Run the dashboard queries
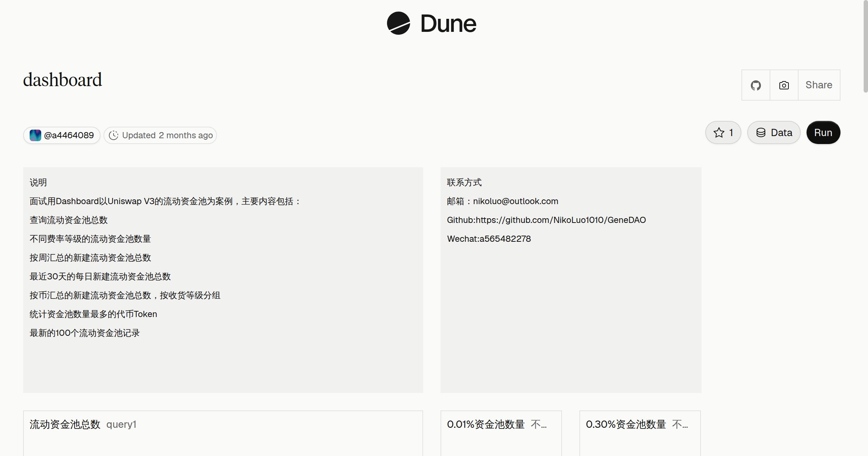The height and width of the screenshot is (456, 868). pyautogui.click(x=823, y=132)
